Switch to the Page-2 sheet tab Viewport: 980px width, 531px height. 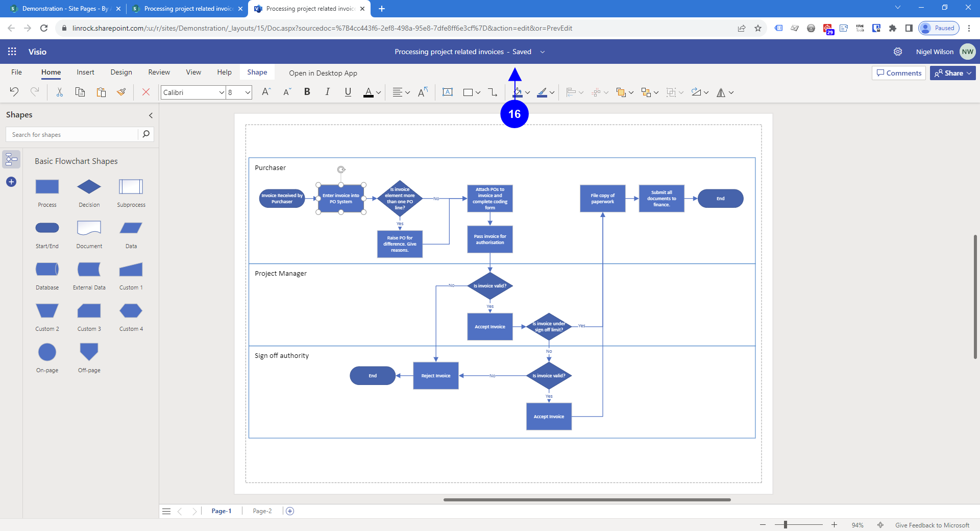pyautogui.click(x=262, y=511)
